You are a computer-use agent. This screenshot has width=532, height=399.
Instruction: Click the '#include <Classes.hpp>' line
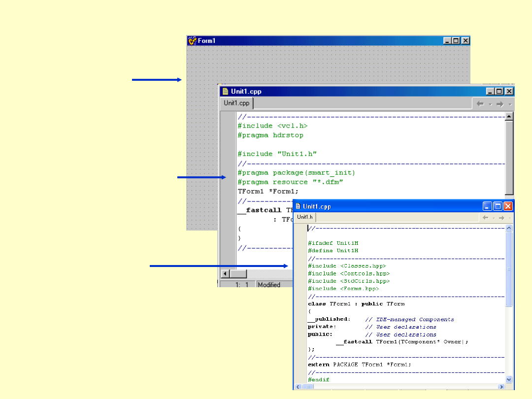pyautogui.click(x=347, y=266)
